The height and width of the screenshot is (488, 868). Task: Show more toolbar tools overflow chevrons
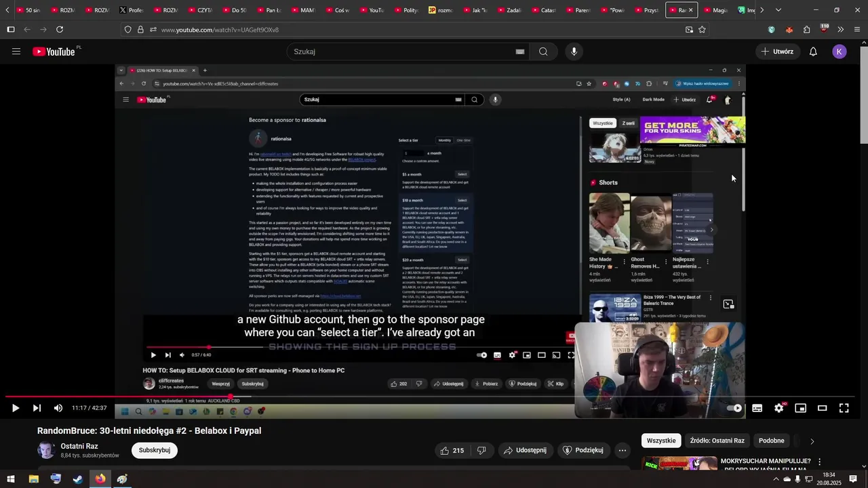841,30
